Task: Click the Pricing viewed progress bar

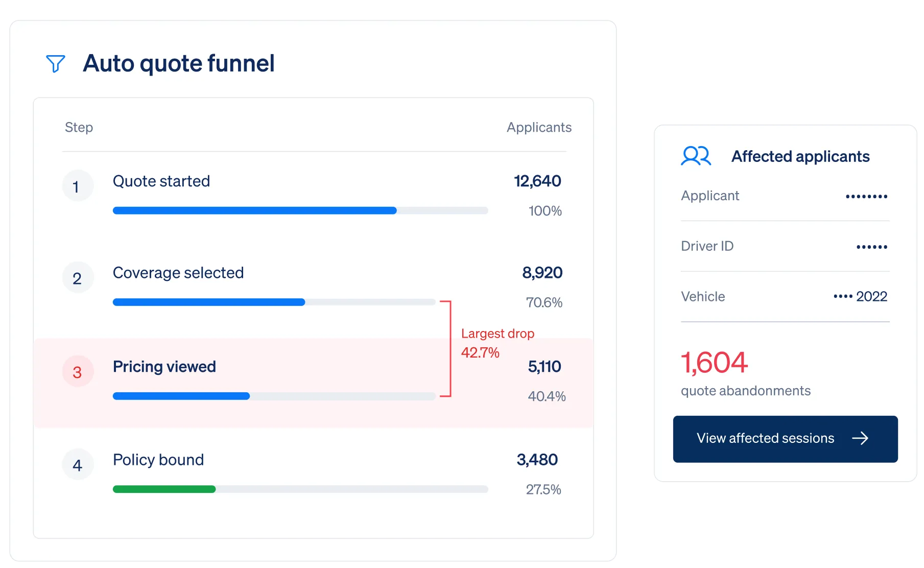Action: [274, 396]
